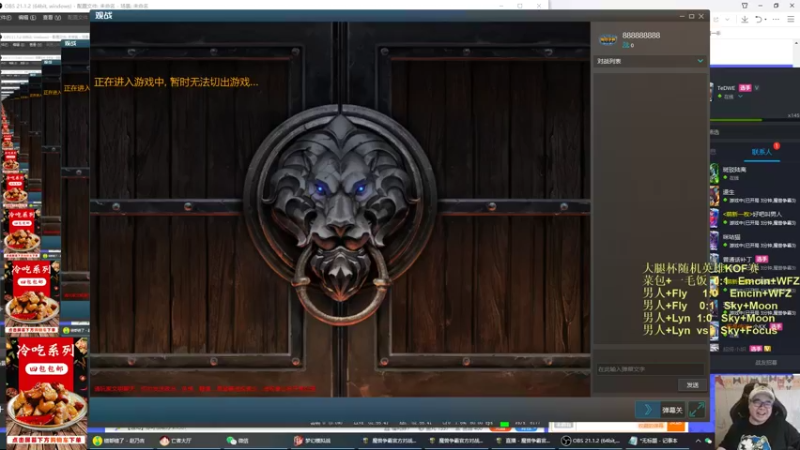Send the bullet comment with 发送

click(692, 385)
